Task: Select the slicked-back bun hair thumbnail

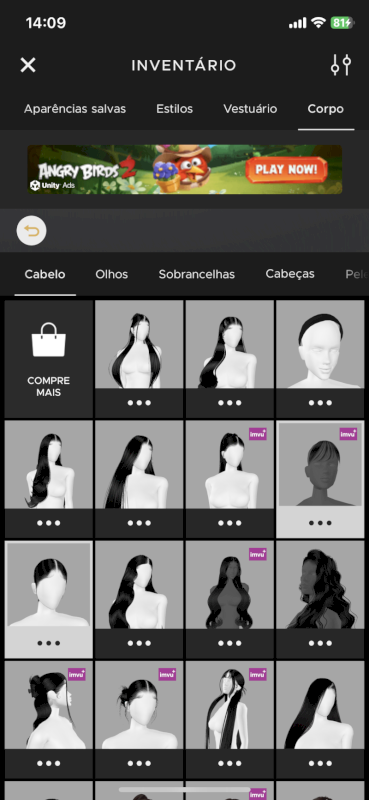Action: [48, 584]
